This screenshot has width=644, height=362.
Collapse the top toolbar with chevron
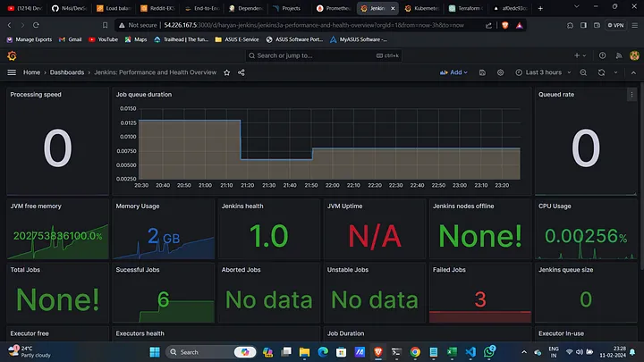[x=633, y=72]
